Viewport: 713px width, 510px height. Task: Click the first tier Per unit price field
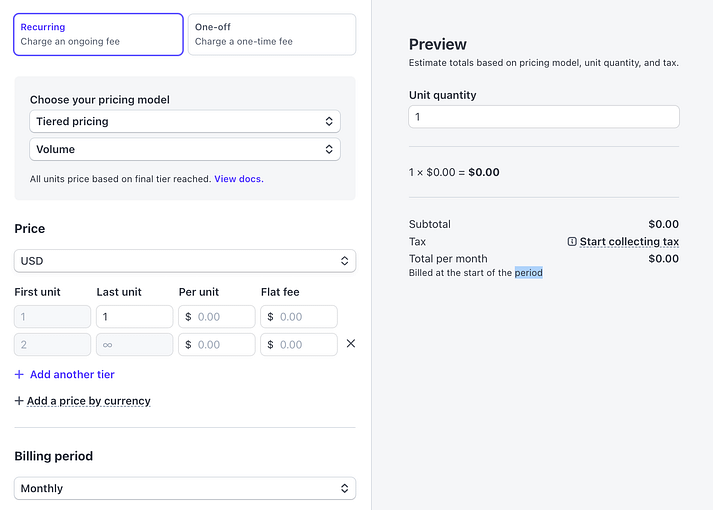pyautogui.click(x=222, y=317)
